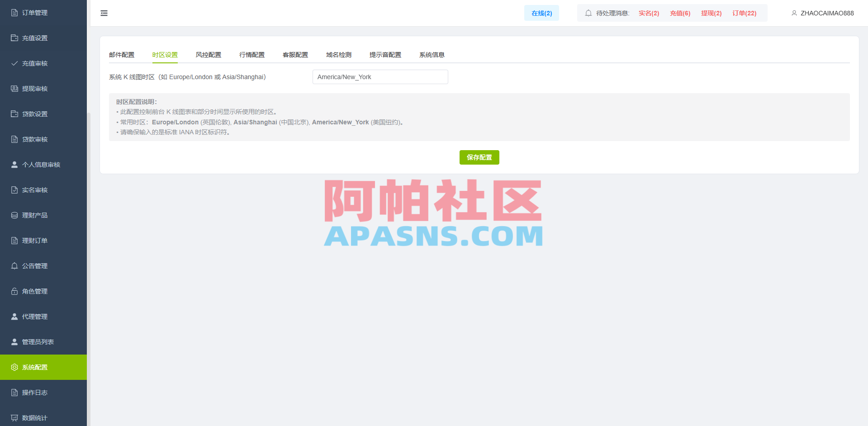Click the 个人信息审核 person icon
The height and width of the screenshot is (426, 868).
pyautogui.click(x=14, y=165)
